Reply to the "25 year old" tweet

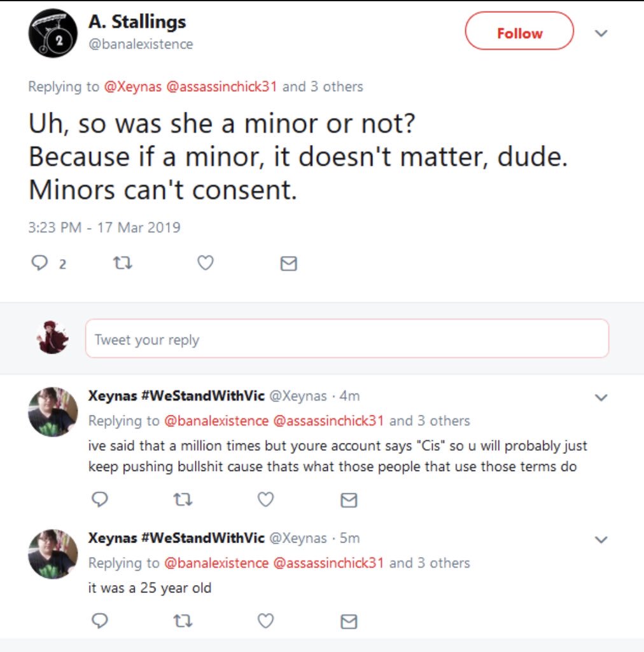pos(99,621)
